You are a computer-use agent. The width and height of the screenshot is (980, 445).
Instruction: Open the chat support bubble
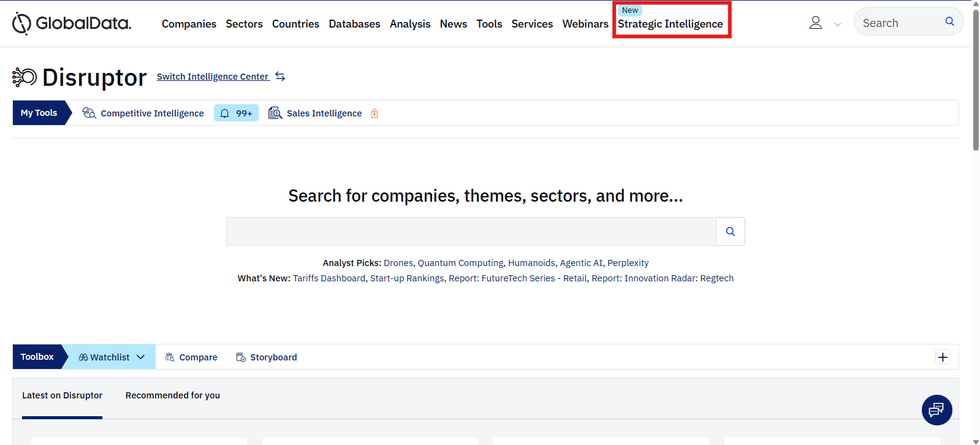tap(936, 410)
